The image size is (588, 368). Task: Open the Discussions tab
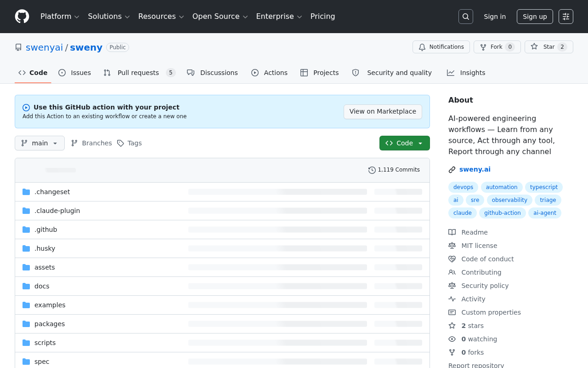(x=212, y=73)
